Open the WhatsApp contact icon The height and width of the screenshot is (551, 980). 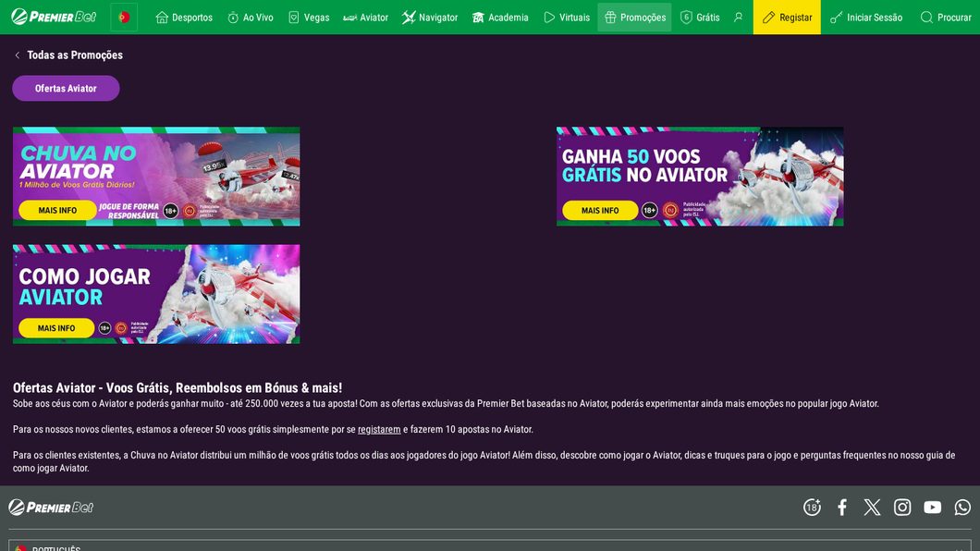click(962, 508)
